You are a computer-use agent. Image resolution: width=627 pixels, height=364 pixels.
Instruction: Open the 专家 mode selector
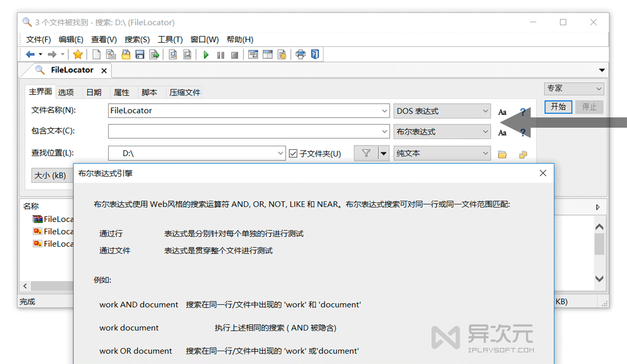[574, 88]
